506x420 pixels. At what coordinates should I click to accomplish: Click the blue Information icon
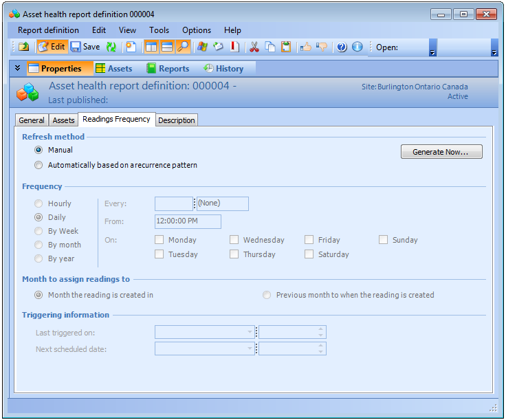(357, 47)
